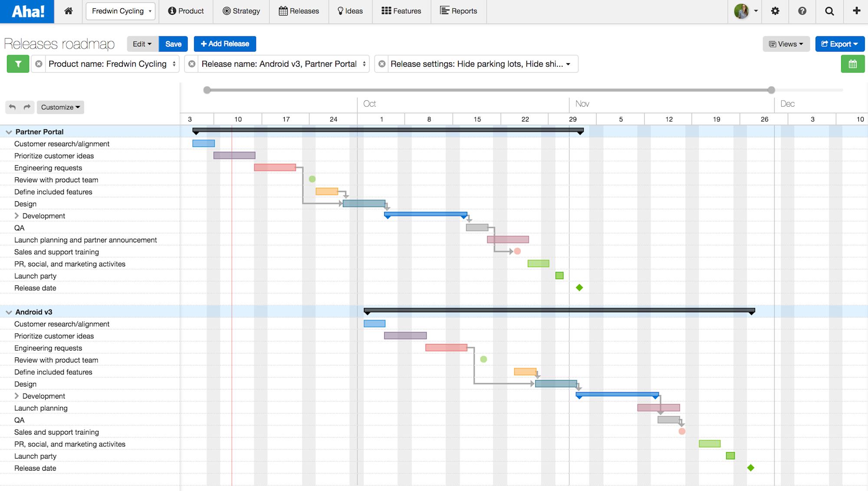Toggle the Customize panel options
The width and height of the screenshot is (868, 491).
(x=59, y=107)
